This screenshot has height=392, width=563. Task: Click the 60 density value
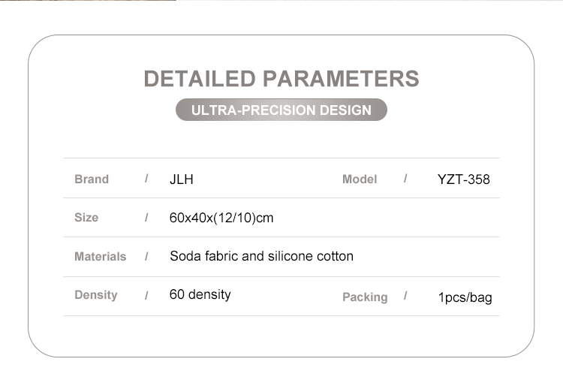200,294
